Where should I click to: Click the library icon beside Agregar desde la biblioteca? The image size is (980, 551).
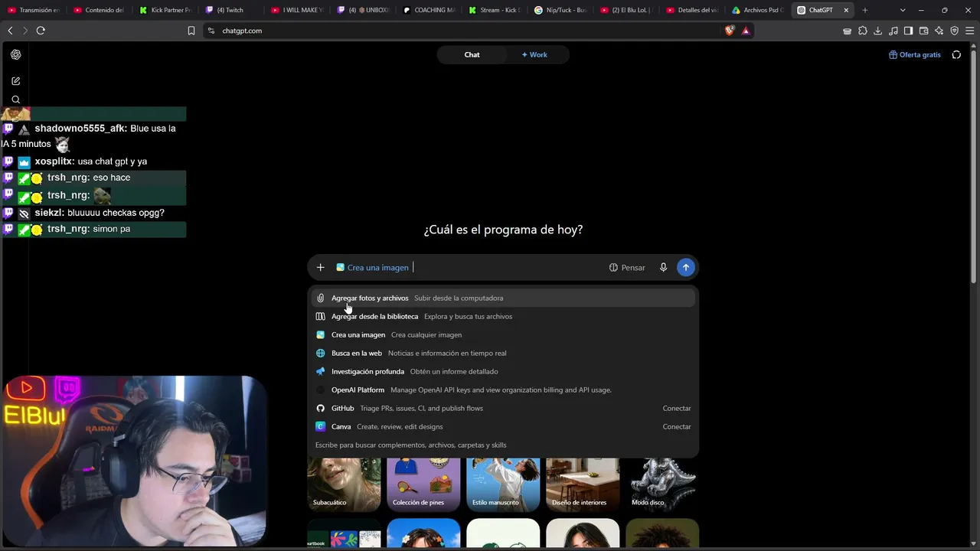click(321, 317)
